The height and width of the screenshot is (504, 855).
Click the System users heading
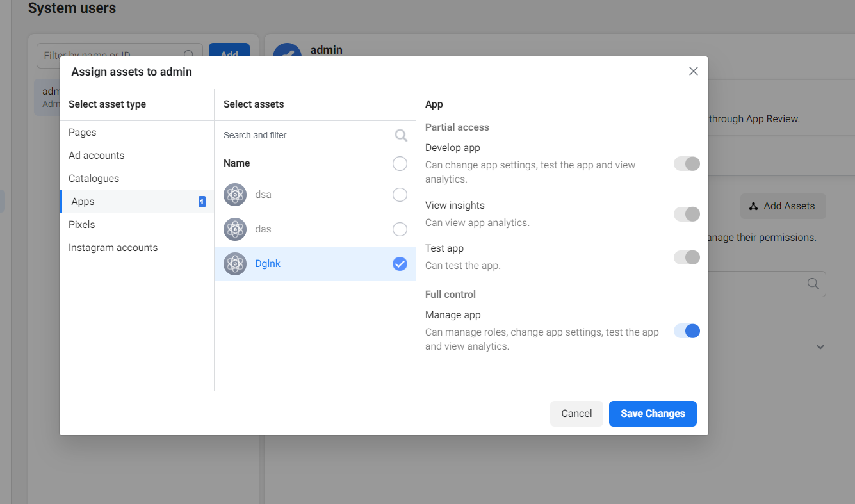[x=72, y=8]
